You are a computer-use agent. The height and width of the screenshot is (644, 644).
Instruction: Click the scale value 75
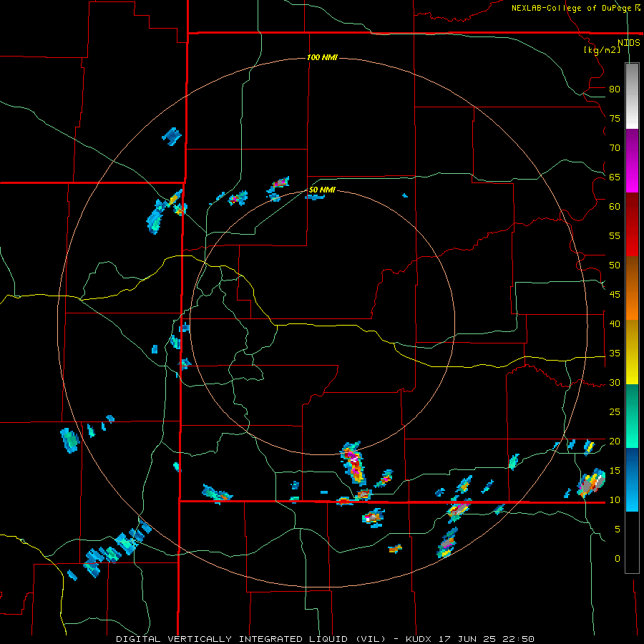tap(615, 118)
